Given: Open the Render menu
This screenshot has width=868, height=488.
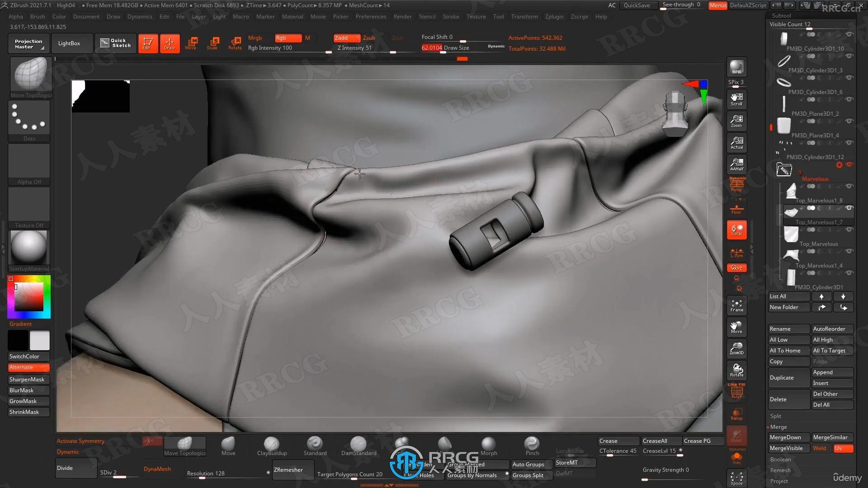Looking at the screenshot, I should point(403,16).
